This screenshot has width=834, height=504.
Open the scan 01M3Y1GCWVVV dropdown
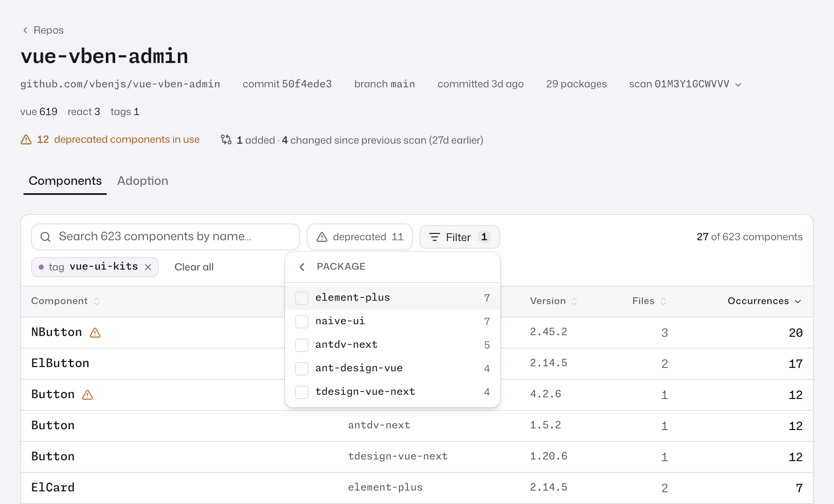tap(685, 84)
